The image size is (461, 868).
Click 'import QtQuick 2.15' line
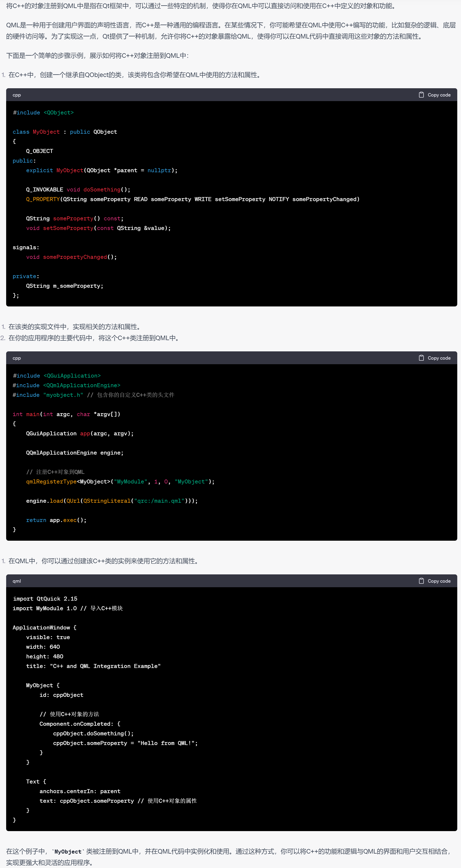click(45, 598)
